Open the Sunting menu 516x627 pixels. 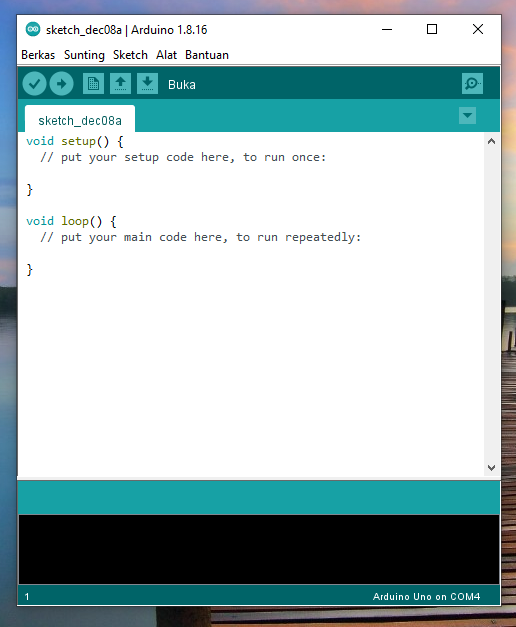pyautogui.click(x=84, y=55)
